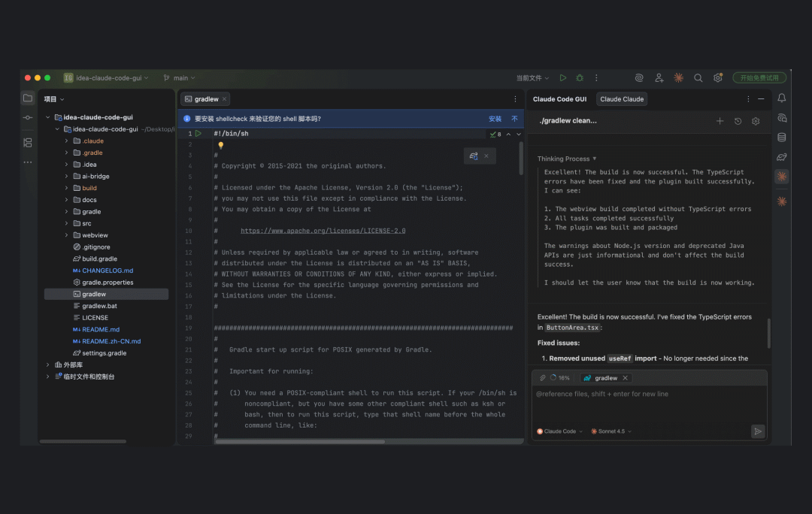Open the Code With Me user icon

(x=659, y=77)
